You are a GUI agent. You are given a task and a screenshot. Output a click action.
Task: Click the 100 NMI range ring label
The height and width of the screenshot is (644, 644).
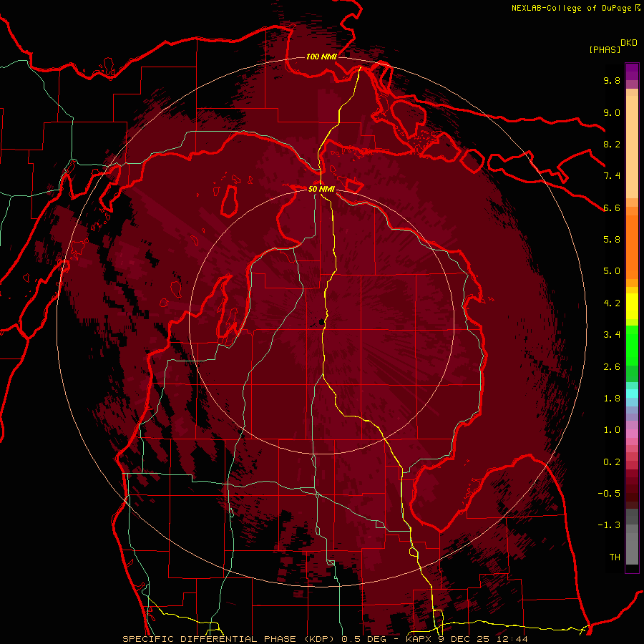pos(321,57)
